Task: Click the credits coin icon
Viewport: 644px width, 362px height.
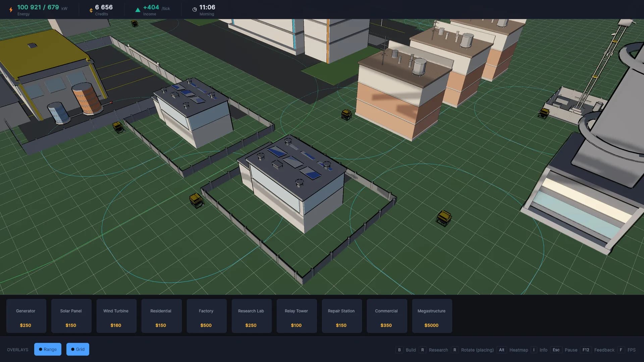Action: tap(91, 10)
